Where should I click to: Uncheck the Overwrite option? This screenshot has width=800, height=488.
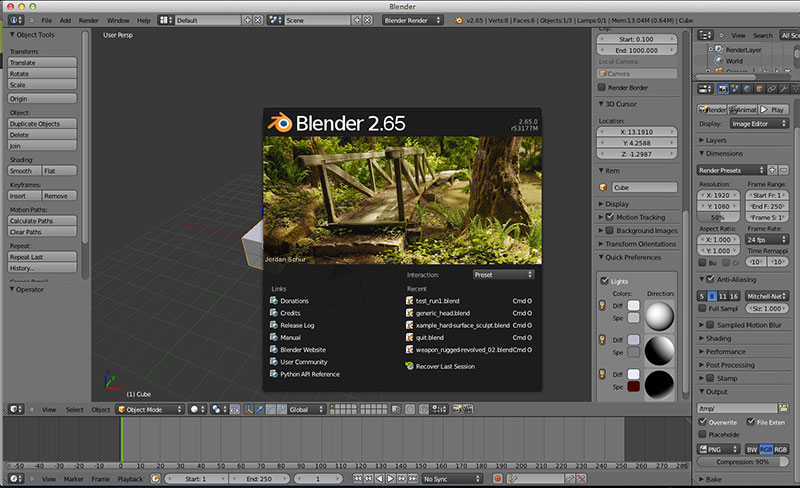coord(703,422)
